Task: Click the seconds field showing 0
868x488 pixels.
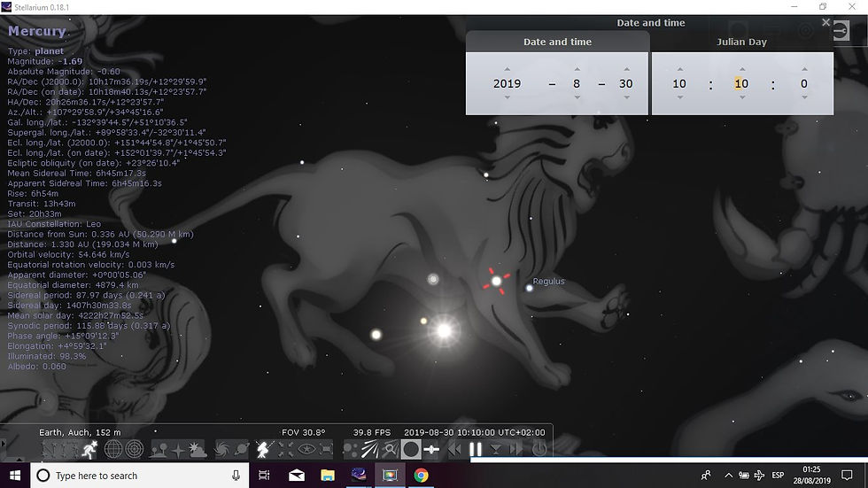Action: (x=804, y=83)
